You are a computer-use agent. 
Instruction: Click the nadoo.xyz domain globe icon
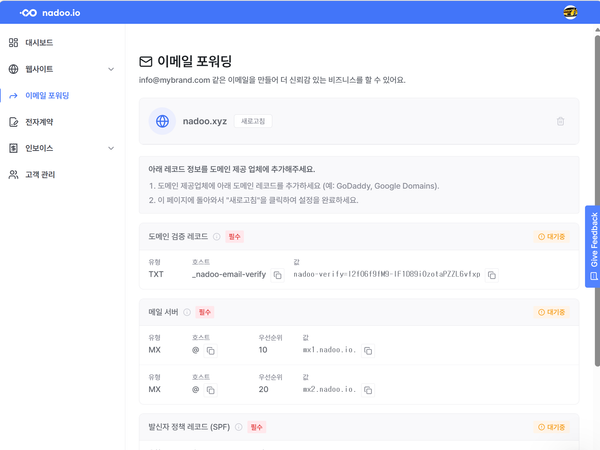[162, 121]
